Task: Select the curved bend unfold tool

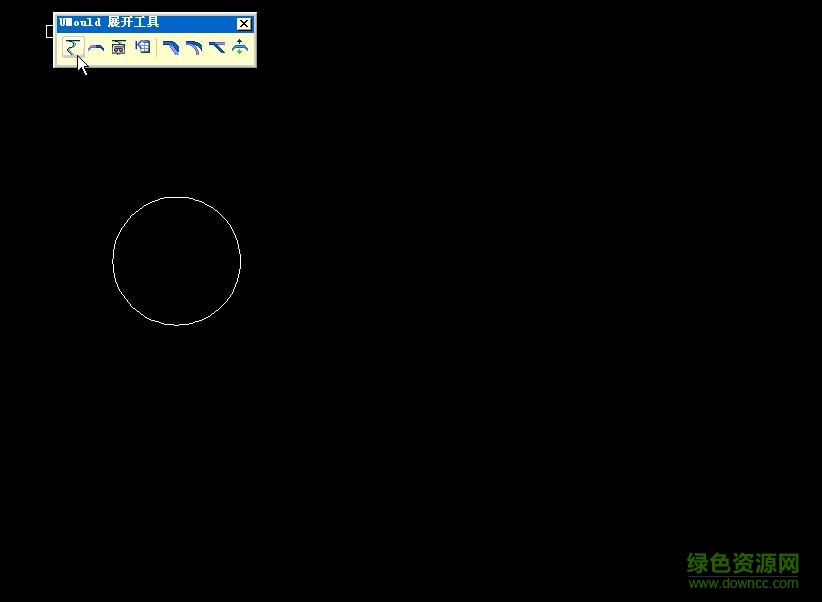Action: (x=194, y=46)
